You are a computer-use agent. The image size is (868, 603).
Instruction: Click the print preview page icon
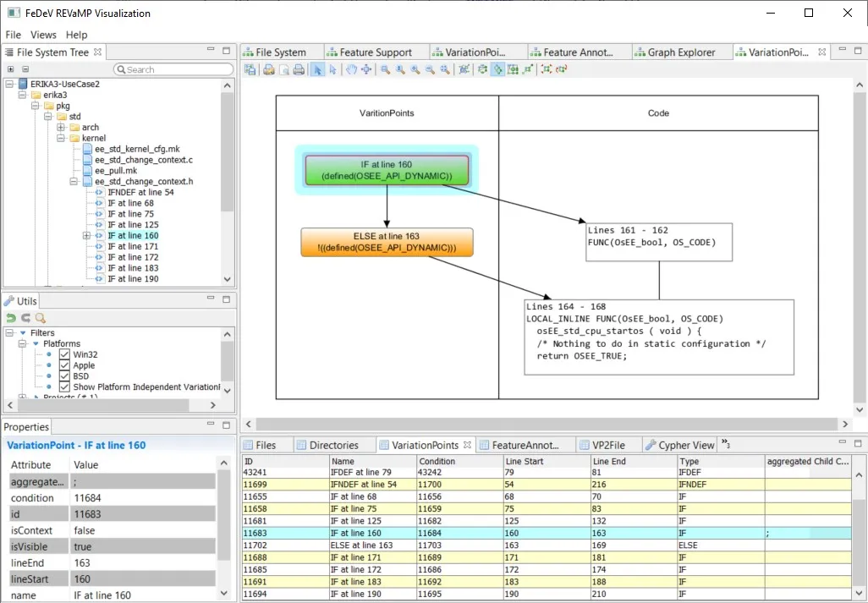[x=284, y=69]
